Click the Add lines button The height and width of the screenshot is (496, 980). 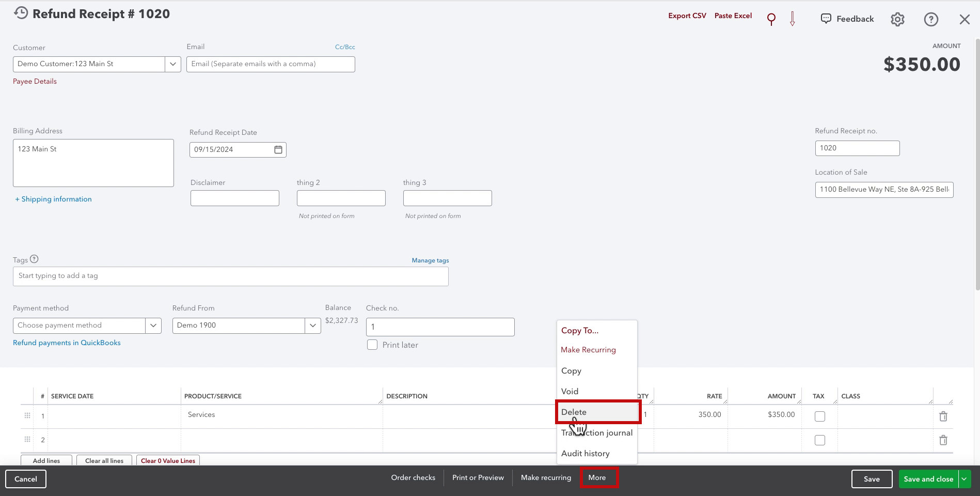pos(46,460)
